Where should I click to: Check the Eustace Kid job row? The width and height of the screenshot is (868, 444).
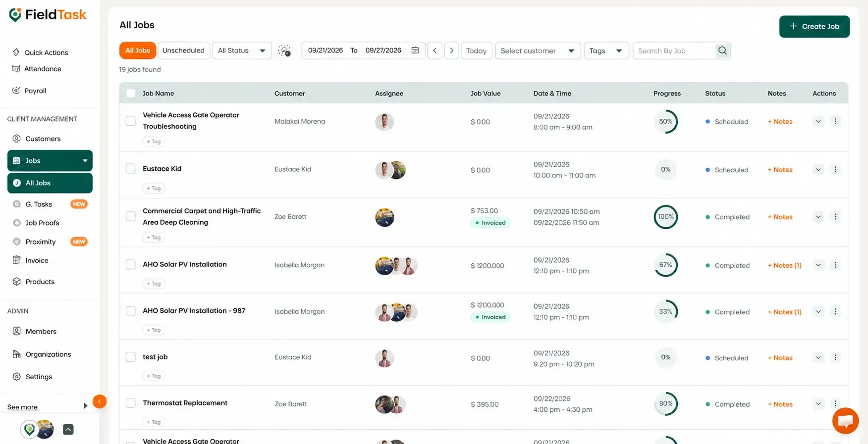(131, 169)
